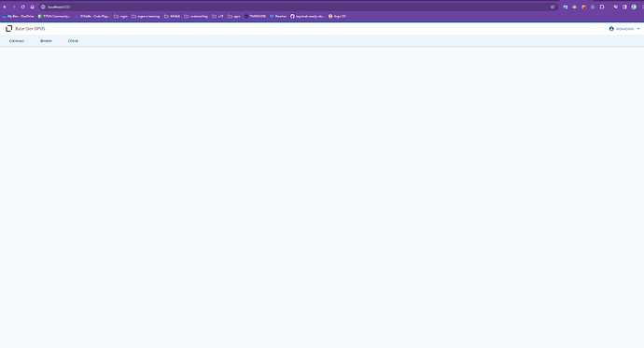
Task: Open the browser side panel icon
Action: (624, 7)
